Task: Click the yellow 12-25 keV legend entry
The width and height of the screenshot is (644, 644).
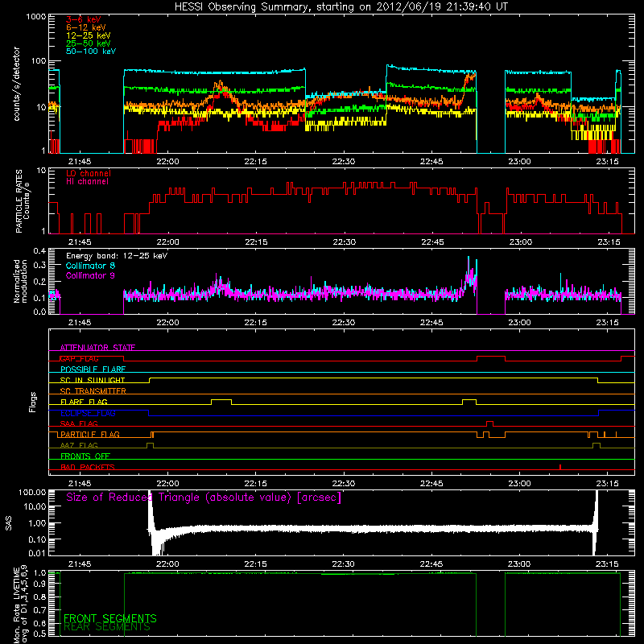Action: tap(89, 35)
